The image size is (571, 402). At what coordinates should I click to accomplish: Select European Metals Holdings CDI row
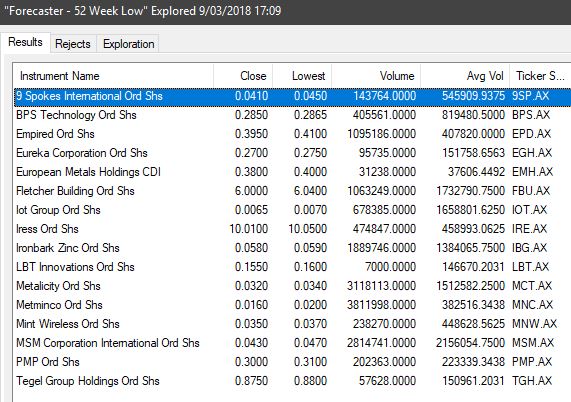point(292,172)
